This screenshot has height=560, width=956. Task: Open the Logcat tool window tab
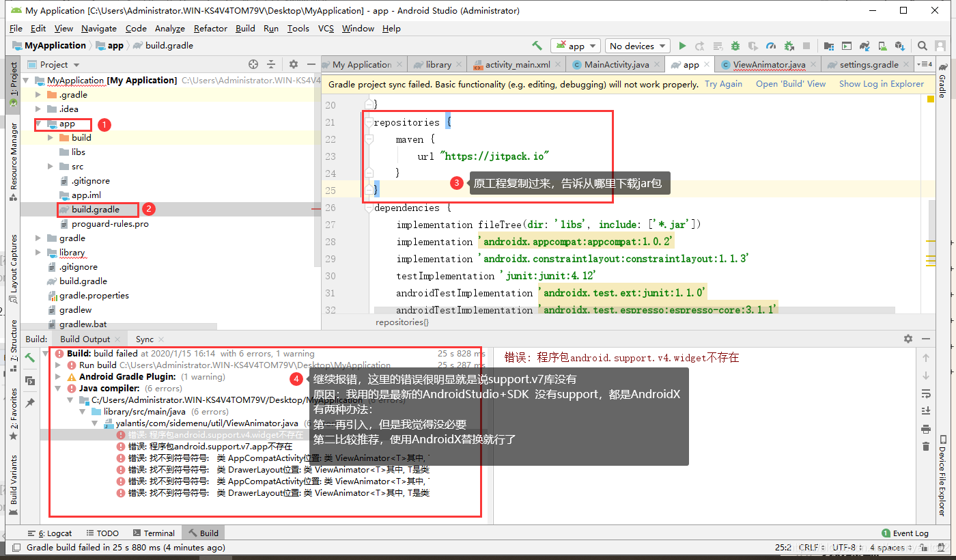click(50, 533)
